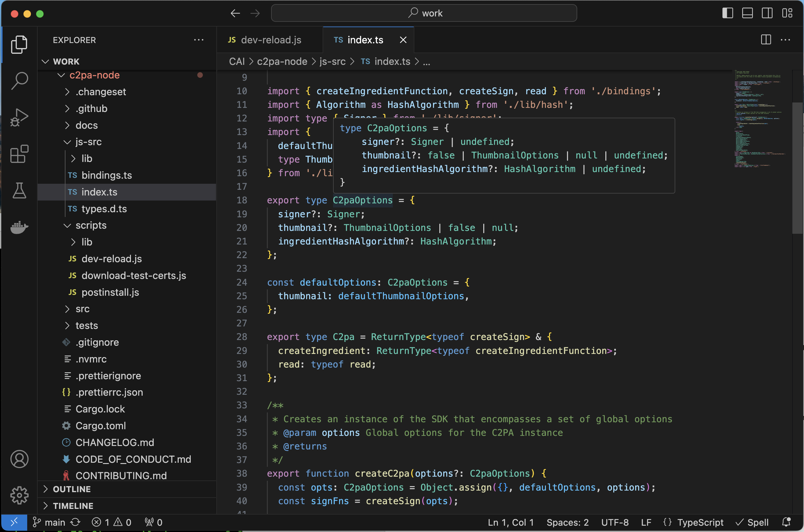Split the editor to the right

click(766, 40)
